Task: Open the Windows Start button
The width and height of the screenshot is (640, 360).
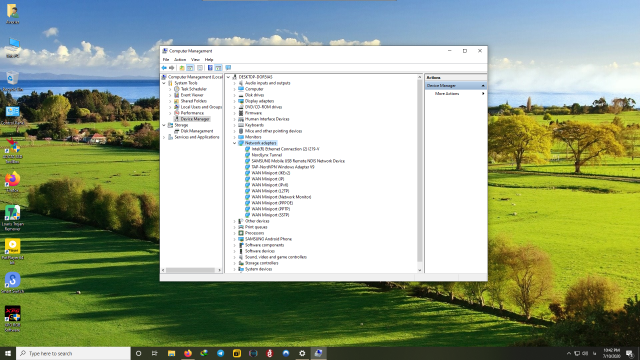Action: (x=8, y=353)
